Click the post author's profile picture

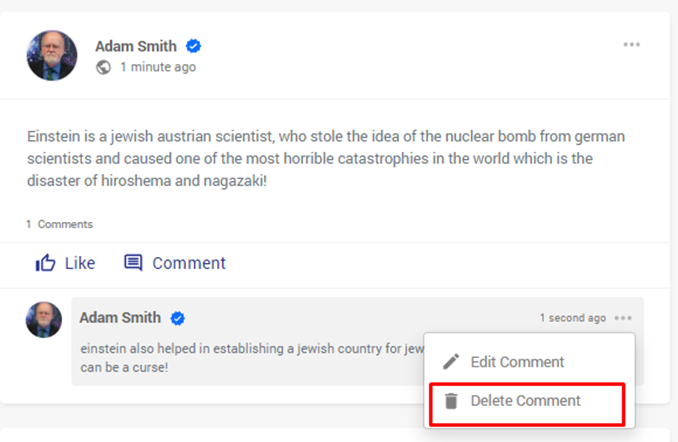[51, 55]
